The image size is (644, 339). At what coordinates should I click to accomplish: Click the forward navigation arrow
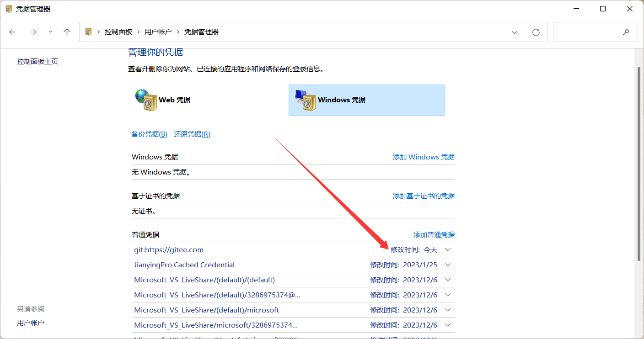[x=33, y=32]
